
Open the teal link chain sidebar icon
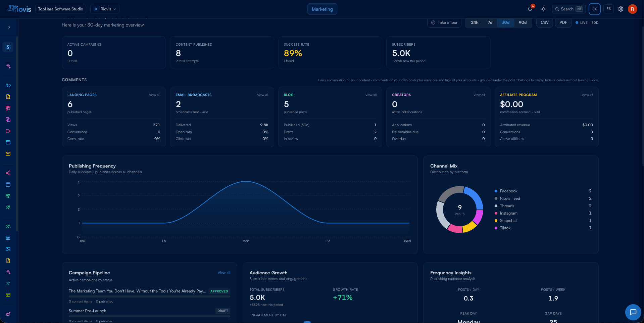coord(8,283)
